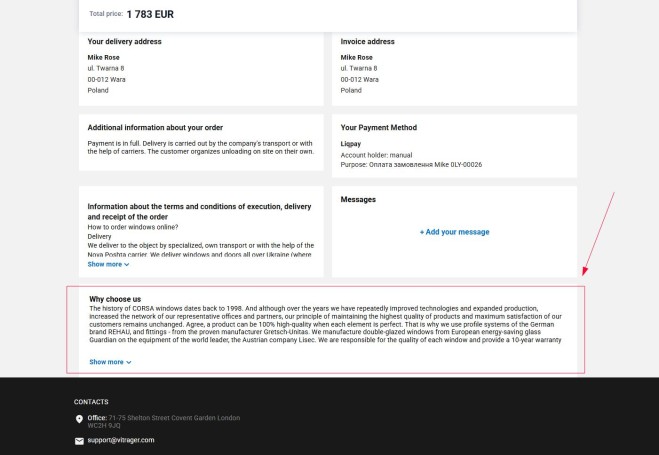Click the envelope icon beside support email

pos(79,440)
